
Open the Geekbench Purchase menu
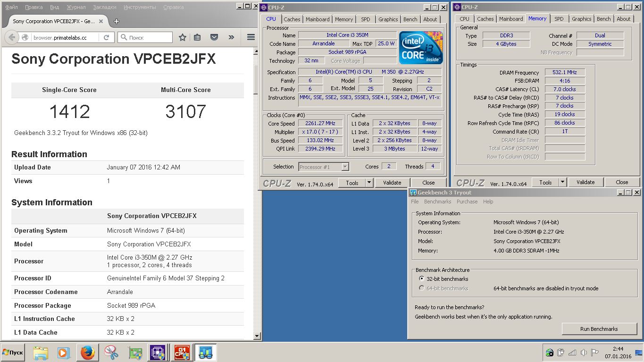(x=467, y=202)
